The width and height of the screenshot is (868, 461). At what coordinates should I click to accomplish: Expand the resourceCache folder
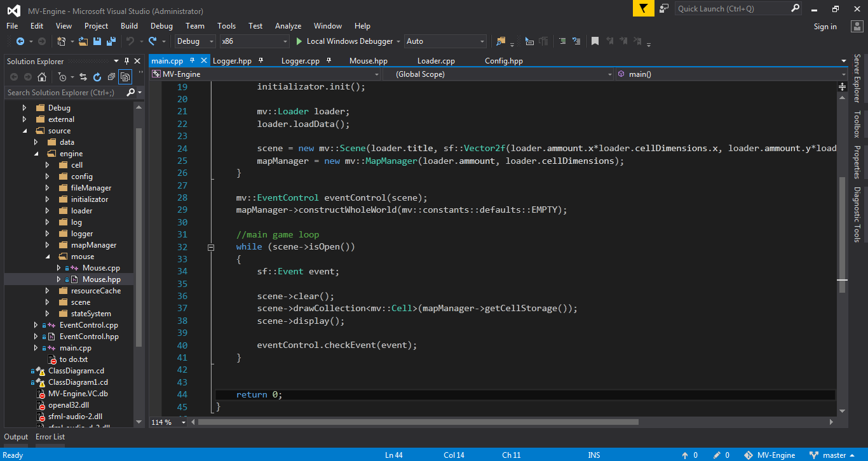tap(47, 291)
